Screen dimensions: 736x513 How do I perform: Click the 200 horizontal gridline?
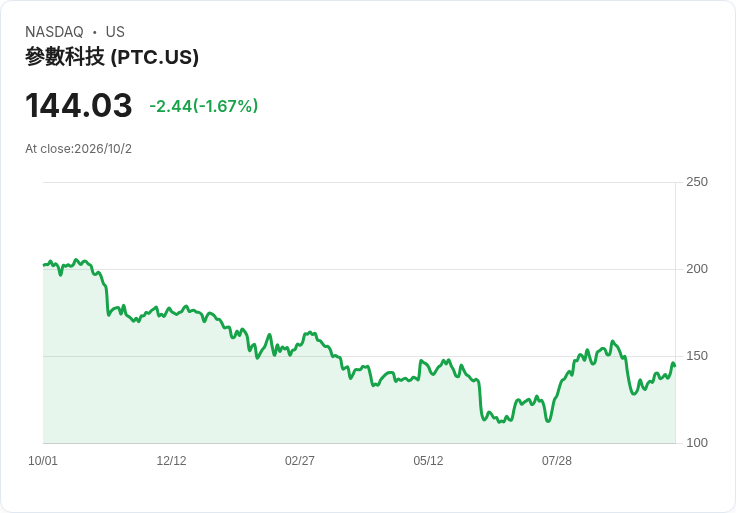pos(359,269)
